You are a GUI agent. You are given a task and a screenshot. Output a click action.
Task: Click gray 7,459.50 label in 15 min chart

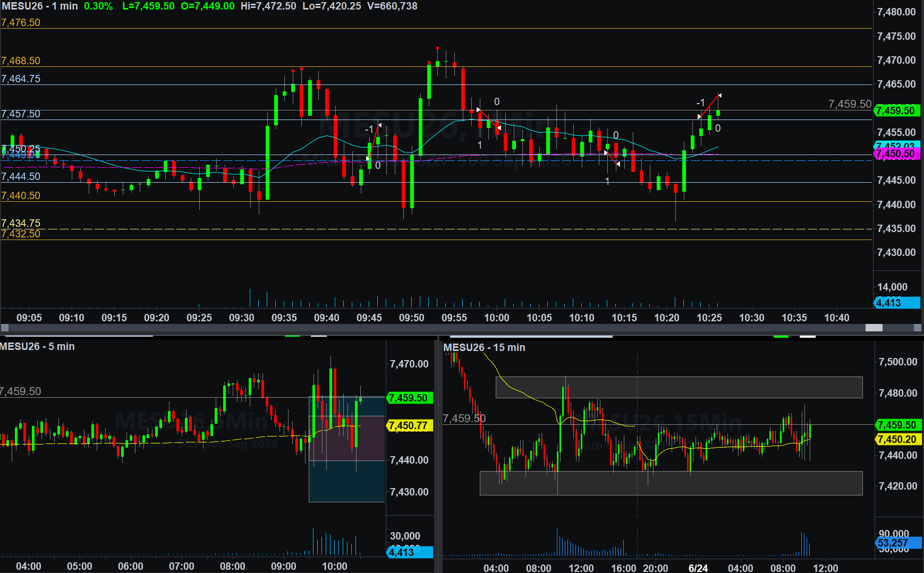click(x=464, y=418)
